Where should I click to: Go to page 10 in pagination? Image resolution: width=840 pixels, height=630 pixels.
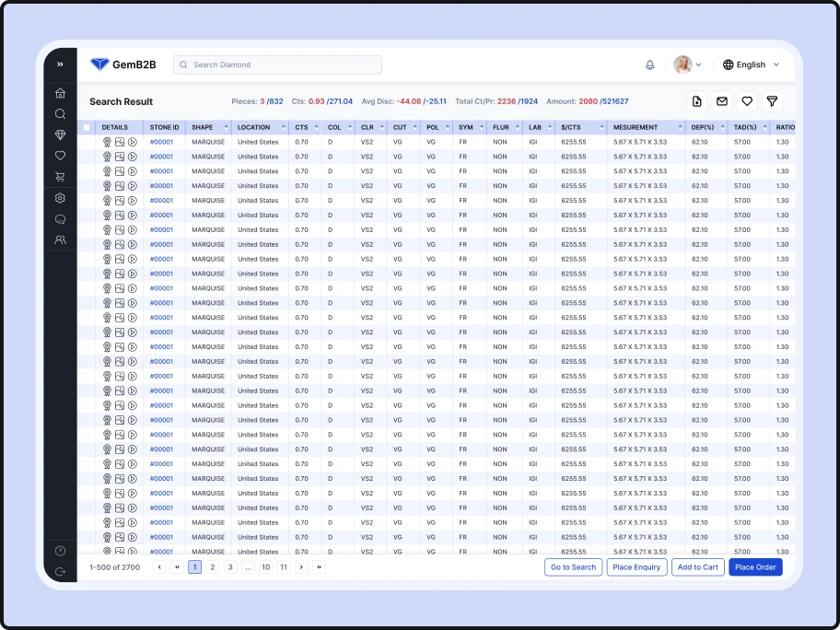265,567
